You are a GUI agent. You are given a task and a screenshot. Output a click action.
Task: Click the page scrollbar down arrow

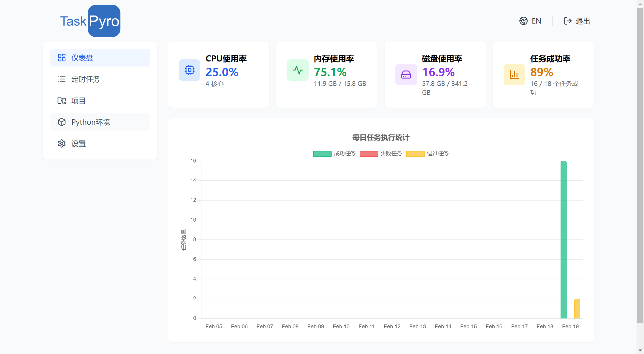click(640, 350)
